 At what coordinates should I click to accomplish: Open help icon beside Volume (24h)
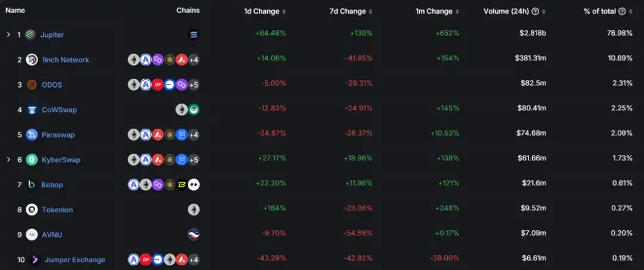coord(535,11)
